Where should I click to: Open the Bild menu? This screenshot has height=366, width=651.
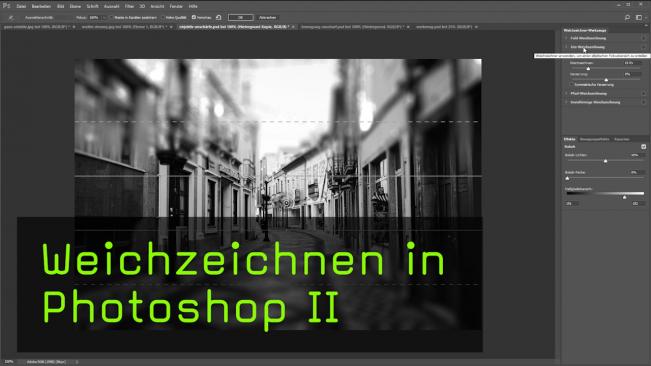[61, 6]
